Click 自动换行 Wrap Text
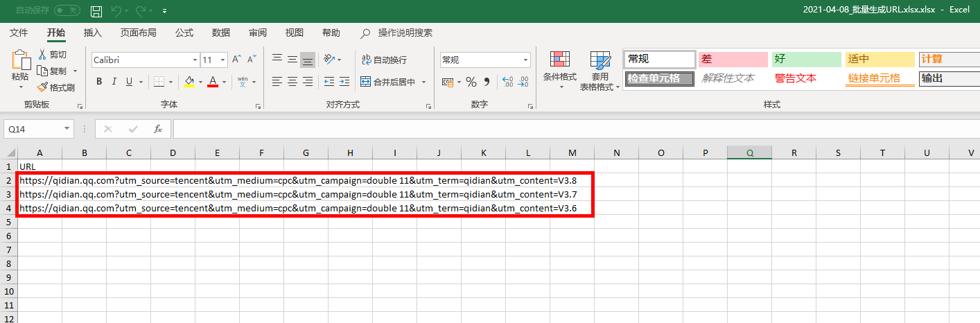980x323 pixels. (385, 60)
